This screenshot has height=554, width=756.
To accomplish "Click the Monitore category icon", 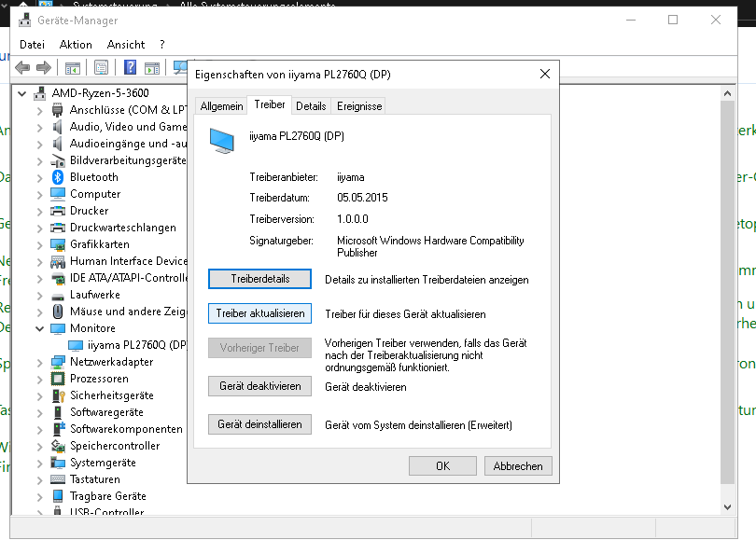I will point(58,328).
